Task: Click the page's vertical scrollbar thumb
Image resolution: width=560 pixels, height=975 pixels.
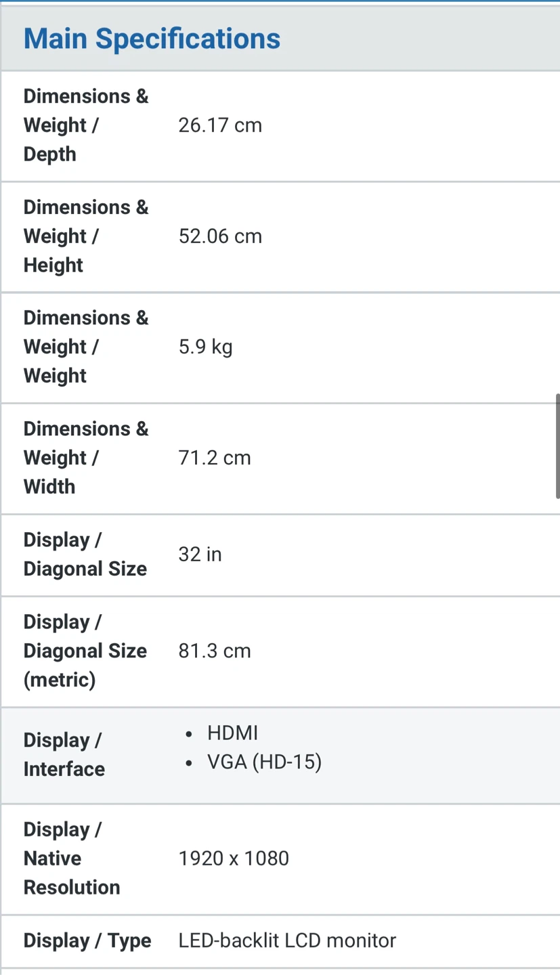Action: point(557,446)
